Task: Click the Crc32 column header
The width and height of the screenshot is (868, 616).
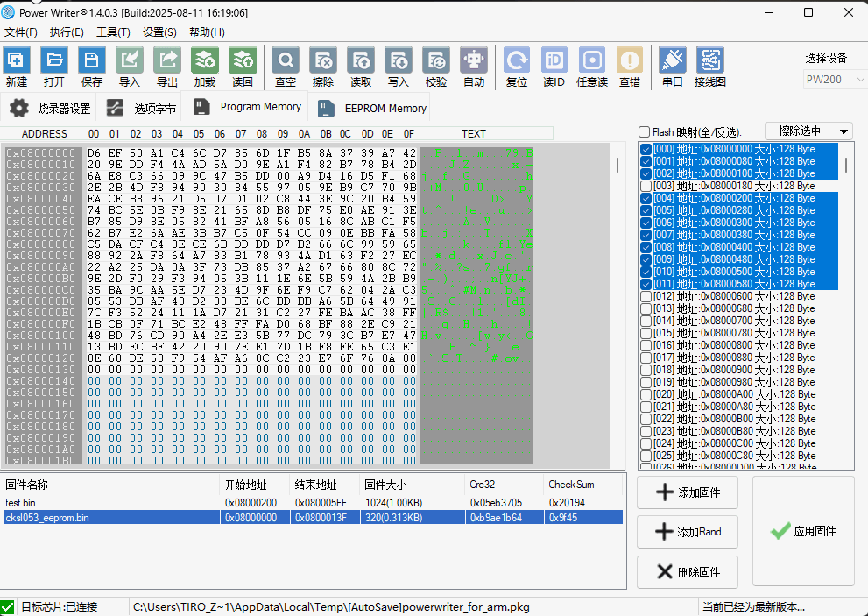Action: (x=504, y=485)
